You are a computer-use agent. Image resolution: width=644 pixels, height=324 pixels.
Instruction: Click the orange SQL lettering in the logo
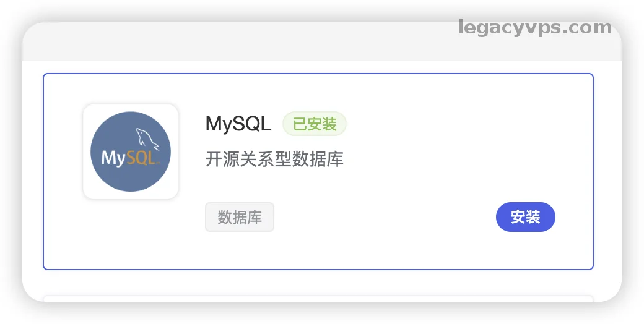(x=141, y=158)
